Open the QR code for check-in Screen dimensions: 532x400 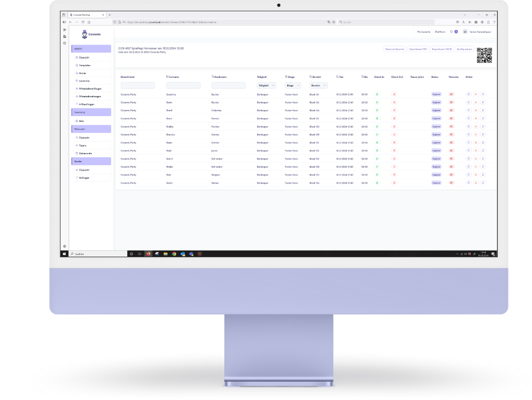pyautogui.click(x=484, y=55)
